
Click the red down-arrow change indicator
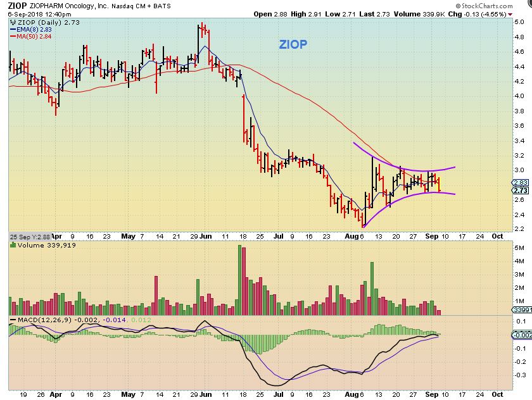point(510,15)
